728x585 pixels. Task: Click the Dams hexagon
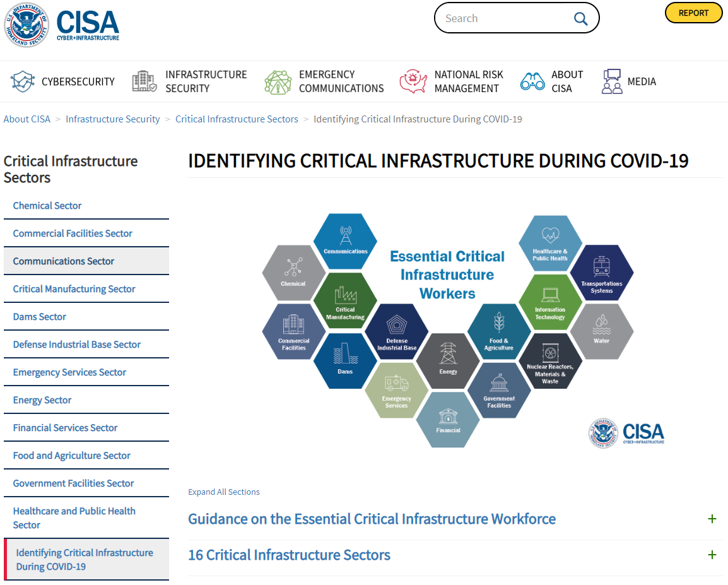tap(346, 361)
